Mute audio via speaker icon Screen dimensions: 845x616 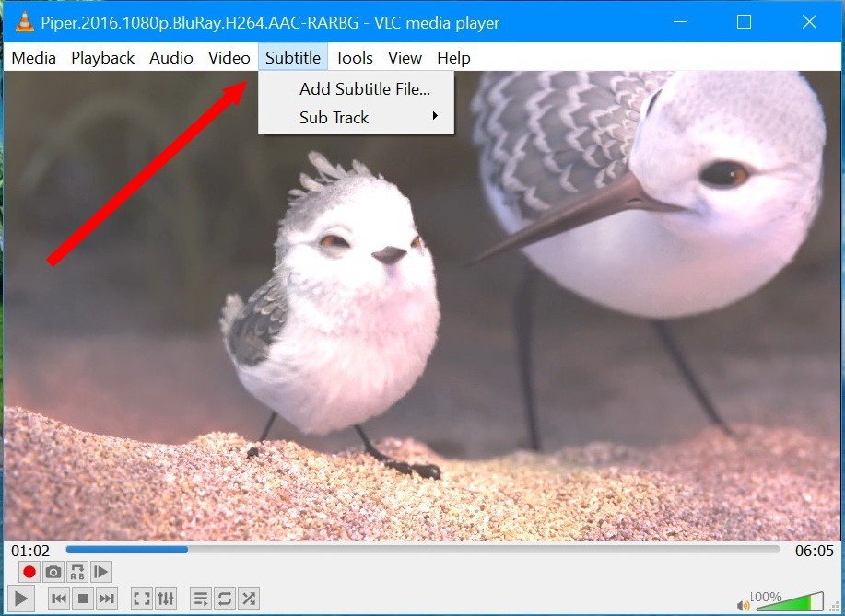(x=744, y=605)
